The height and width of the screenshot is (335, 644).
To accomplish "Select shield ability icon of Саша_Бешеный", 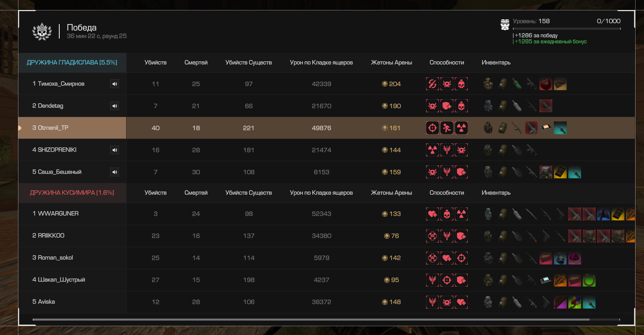I will click(x=461, y=172).
